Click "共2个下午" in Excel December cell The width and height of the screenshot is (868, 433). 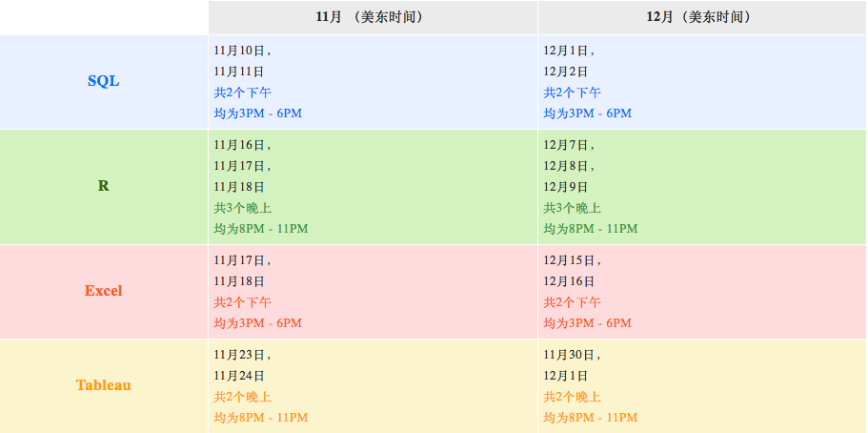tap(572, 302)
